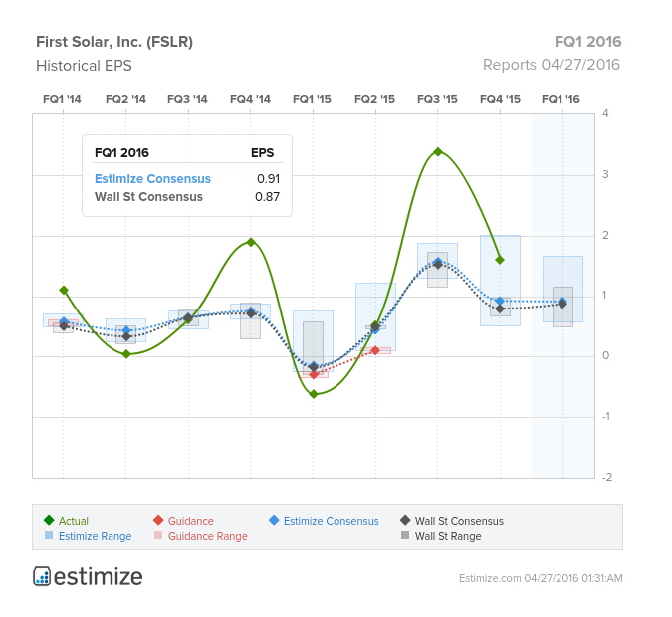This screenshot has width=672, height=617.
Task: Click the Estimize Consensus legend label
Action: [332, 521]
